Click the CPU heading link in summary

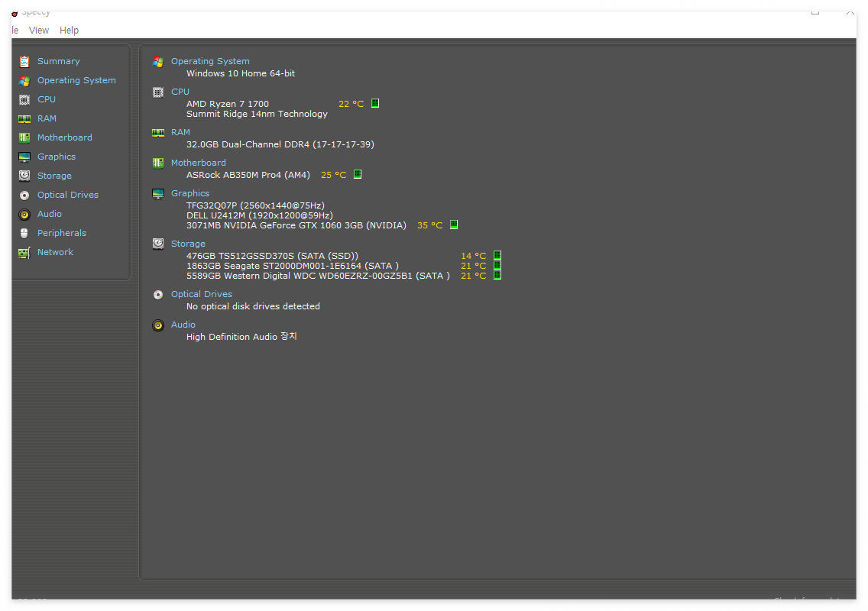180,92
